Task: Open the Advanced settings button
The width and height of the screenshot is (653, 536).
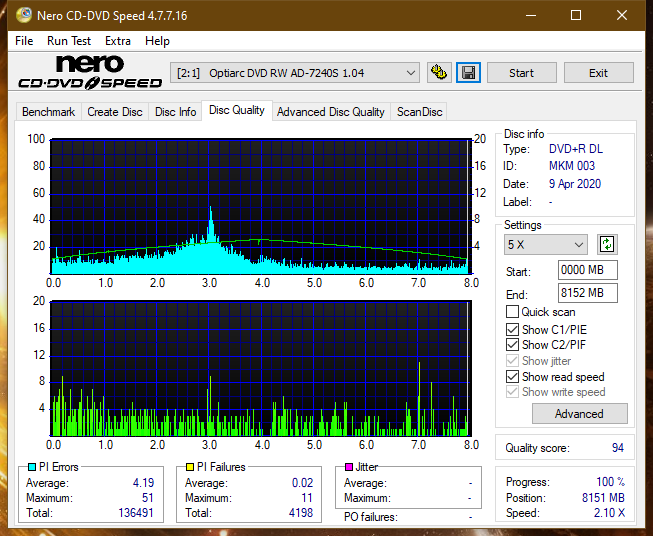Action: click(x=579, y=414)
